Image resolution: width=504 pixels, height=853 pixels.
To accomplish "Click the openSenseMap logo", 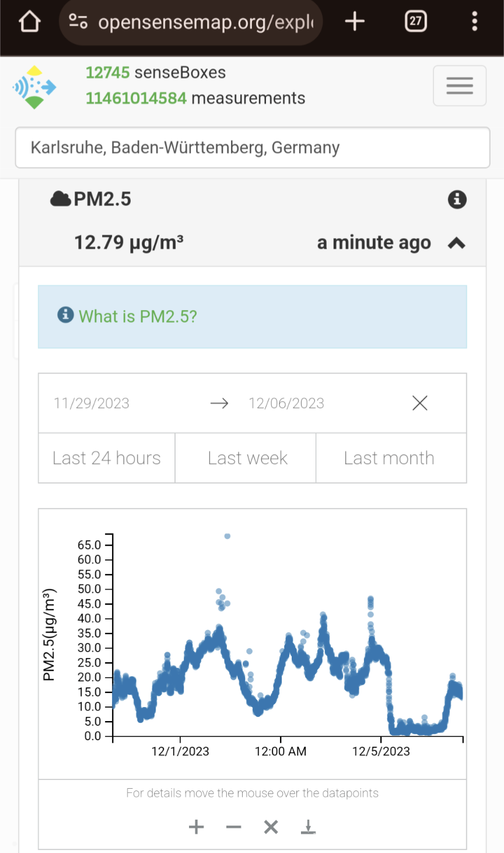I will (34, 87).
